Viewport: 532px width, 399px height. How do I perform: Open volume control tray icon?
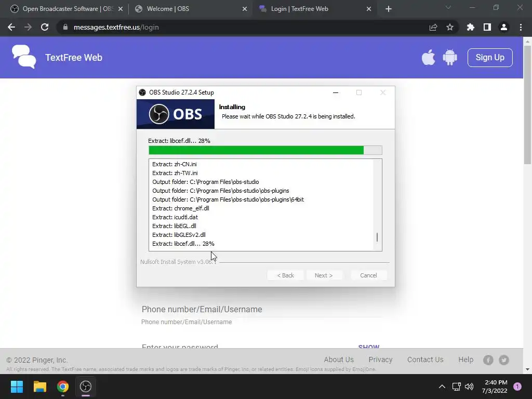pyautogui.click(x=469, y=387)
